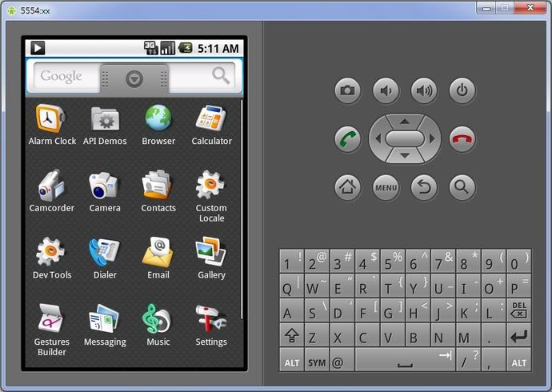Tap the search magnifier in Google widget
The image size is (552, 392).
pos(221,75)
